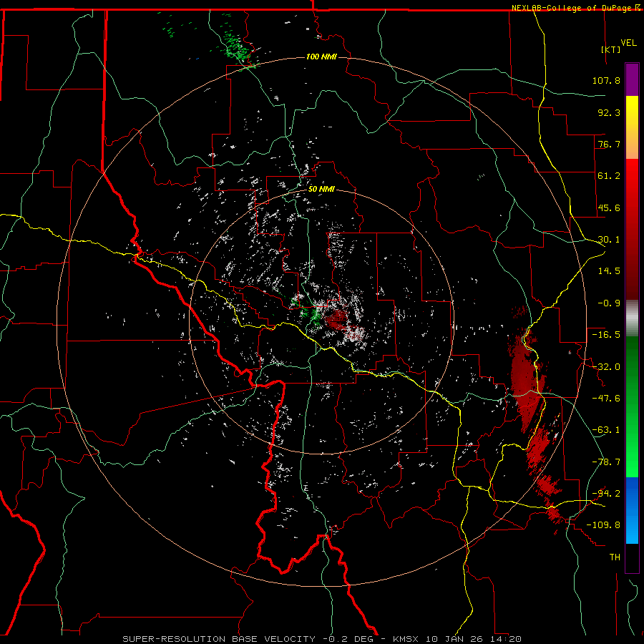Click the [KT] units label
644x644 pixels.
point(611,49)
